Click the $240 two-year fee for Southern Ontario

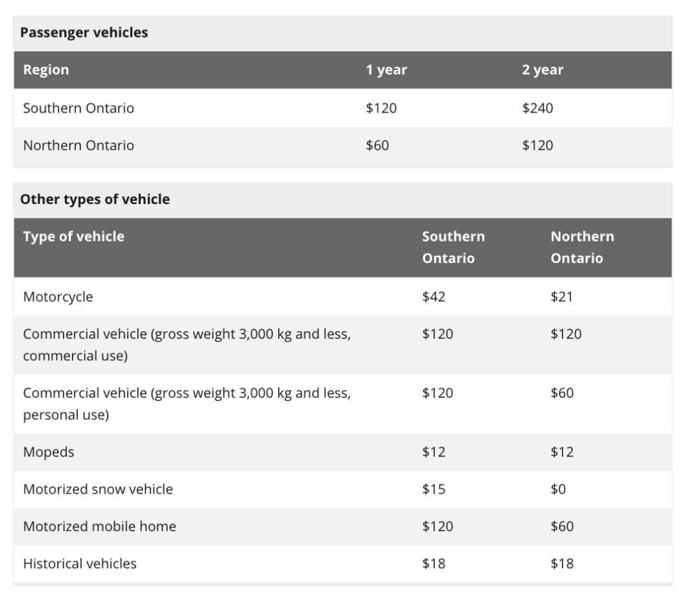(x=537, y=108)
